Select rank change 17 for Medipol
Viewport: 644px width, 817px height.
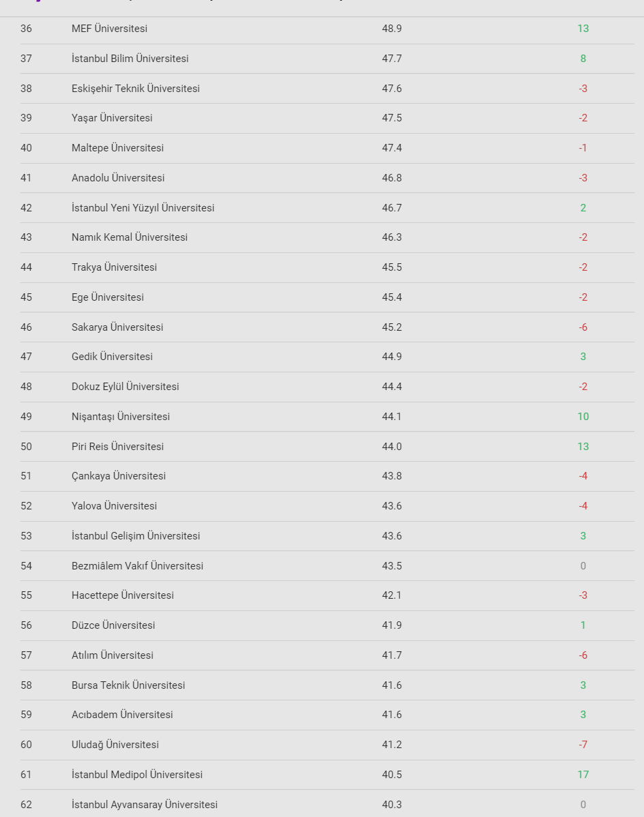coord(583,775)
